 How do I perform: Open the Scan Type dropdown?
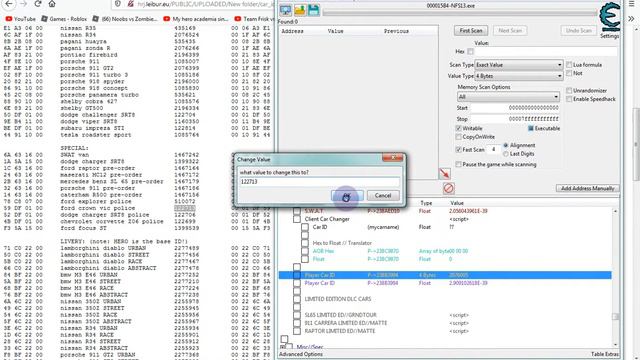[x=519, y=64]
